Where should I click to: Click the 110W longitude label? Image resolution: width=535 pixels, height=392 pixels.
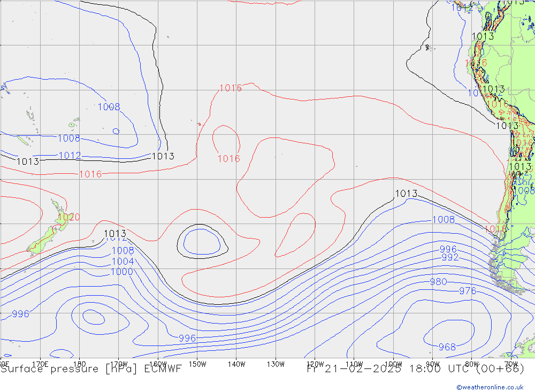pos(354,364)
